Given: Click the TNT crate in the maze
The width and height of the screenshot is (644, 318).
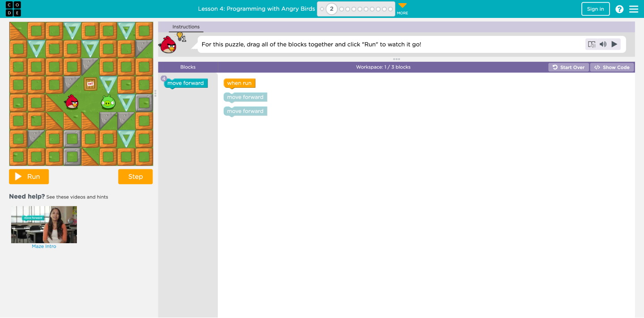Looking at the screenshot, I should [90, 84].
